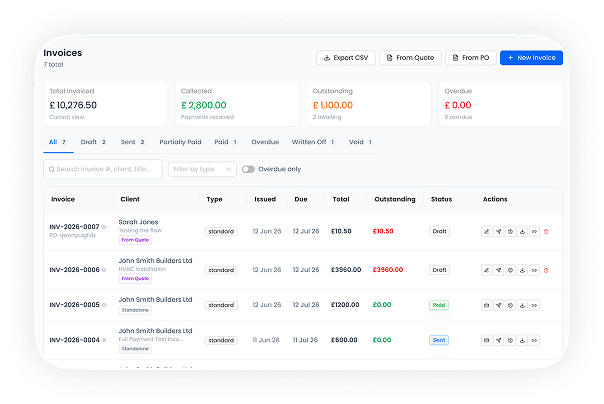Toggle the Overdue only switch
This screenshot has width=604, height=404.
(x=248, y=169)
